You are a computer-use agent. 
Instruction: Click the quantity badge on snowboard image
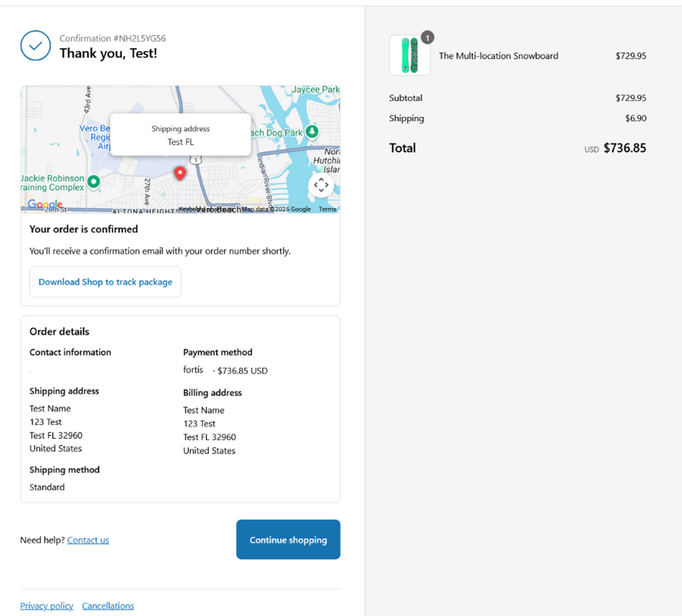[427, 38]
